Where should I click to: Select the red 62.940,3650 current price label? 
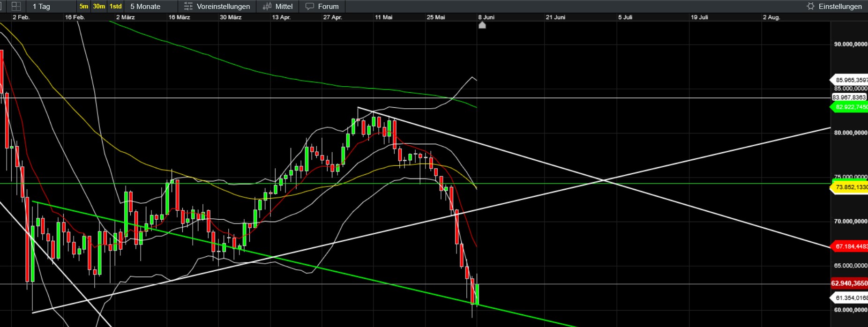[849, 283]
